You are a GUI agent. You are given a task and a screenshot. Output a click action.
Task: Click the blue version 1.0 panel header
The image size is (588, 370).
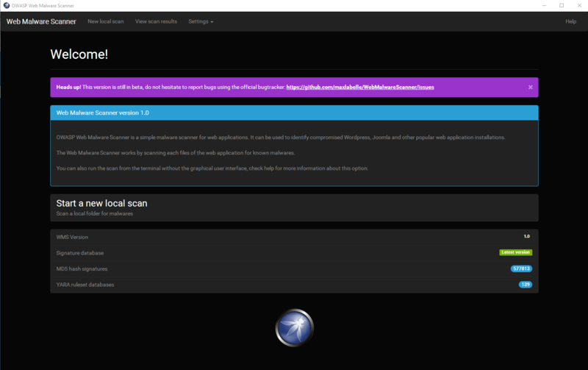pos(294,113)
